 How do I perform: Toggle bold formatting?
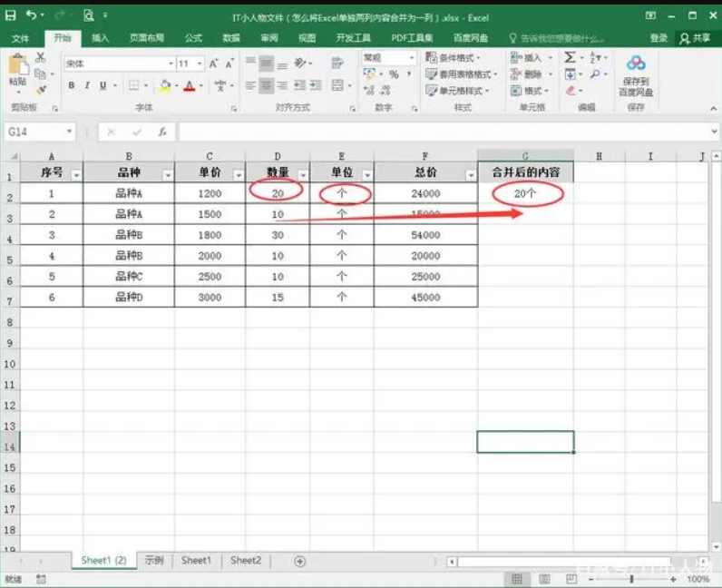72,85
